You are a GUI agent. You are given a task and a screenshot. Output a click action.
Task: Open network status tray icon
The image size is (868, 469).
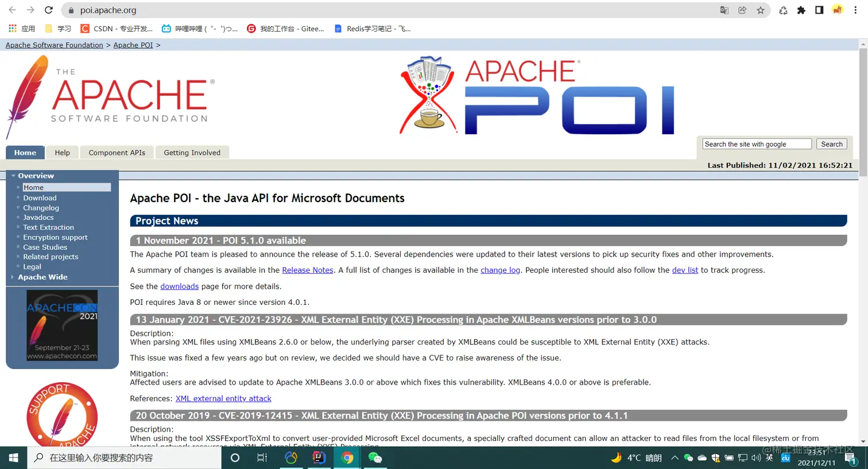point(743,458)
